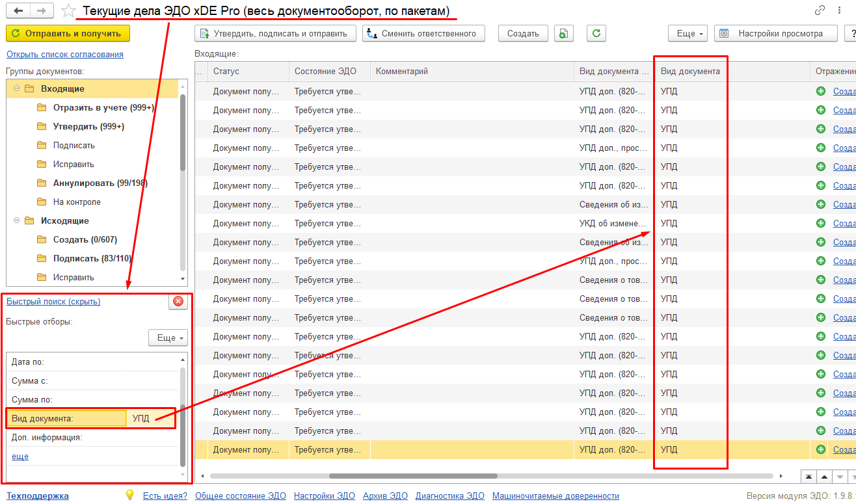Open the Еще dropdown in quick filters
The height and width of the screenshot is (504, 856).
coord(168,338)
